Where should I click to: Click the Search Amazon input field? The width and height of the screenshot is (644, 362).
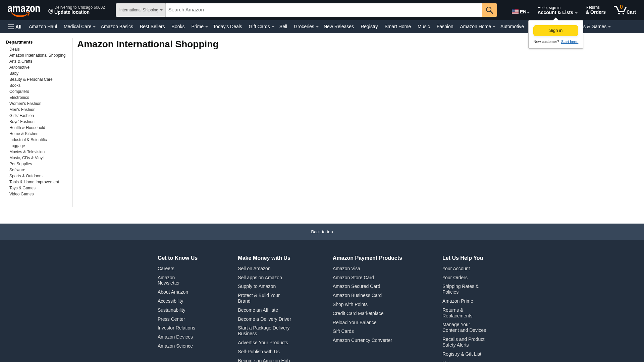click(324, 10)
